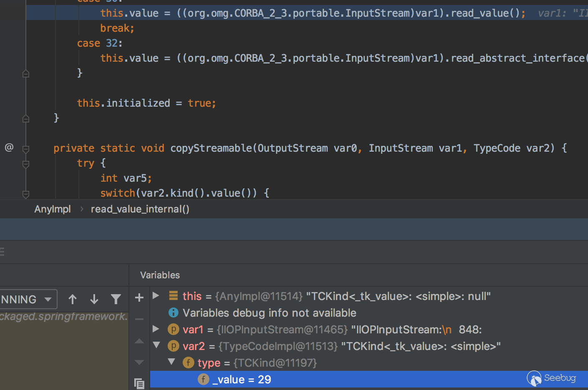Click the frames filter funnel icon
588x390 pixels.
point(116,299)
